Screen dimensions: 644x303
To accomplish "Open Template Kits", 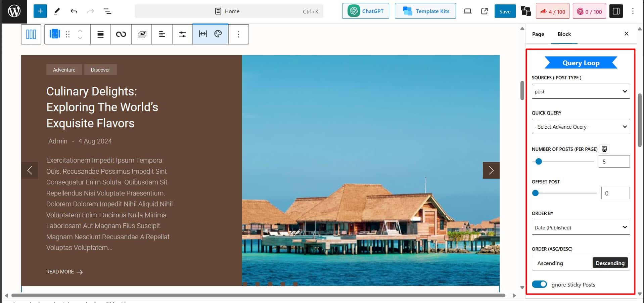I will point(425,11).
